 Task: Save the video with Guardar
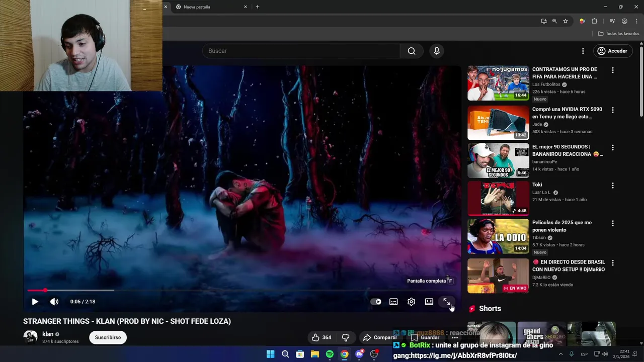426,337
